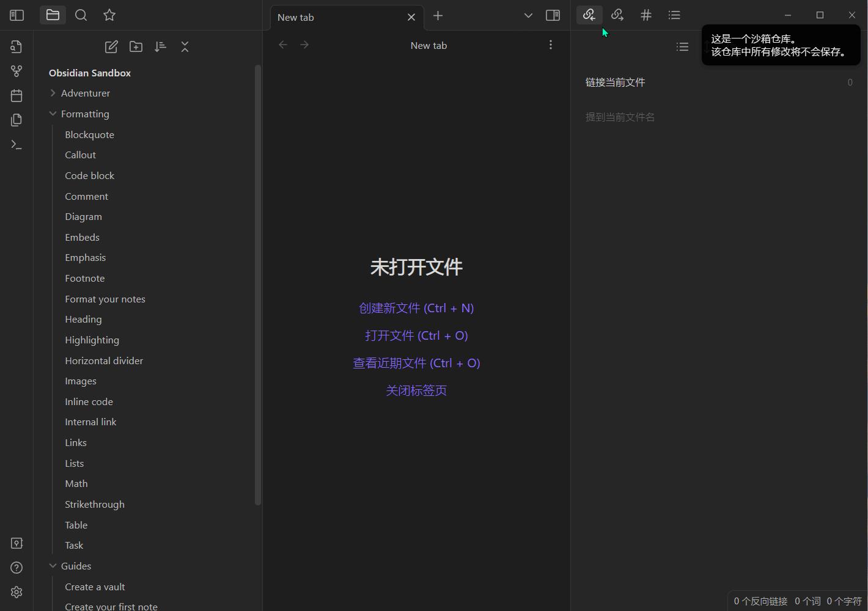Open the note options three-dot menu

coord(550,45)
